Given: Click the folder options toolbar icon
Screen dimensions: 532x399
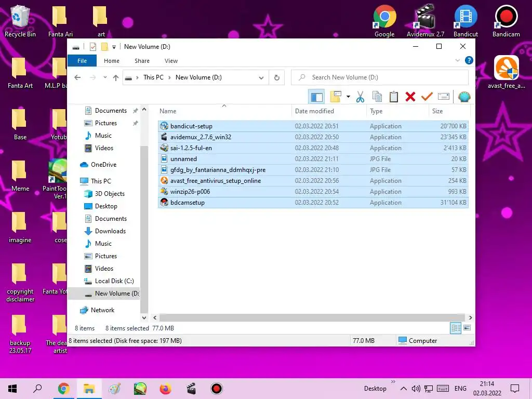Looking at the screenshot, I should (336, 97).
